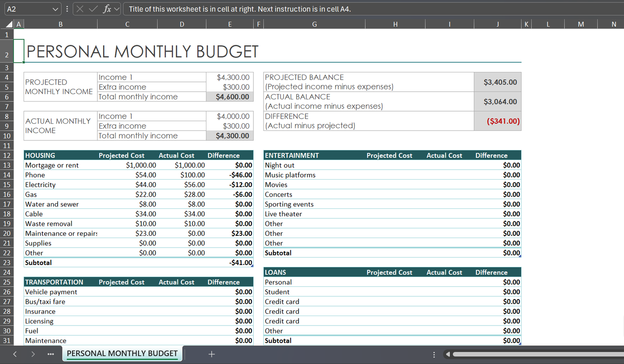
Task: Select the PERSONAL MONTHLY BUDGET sheet tab
Action: (x=122, y=354)
